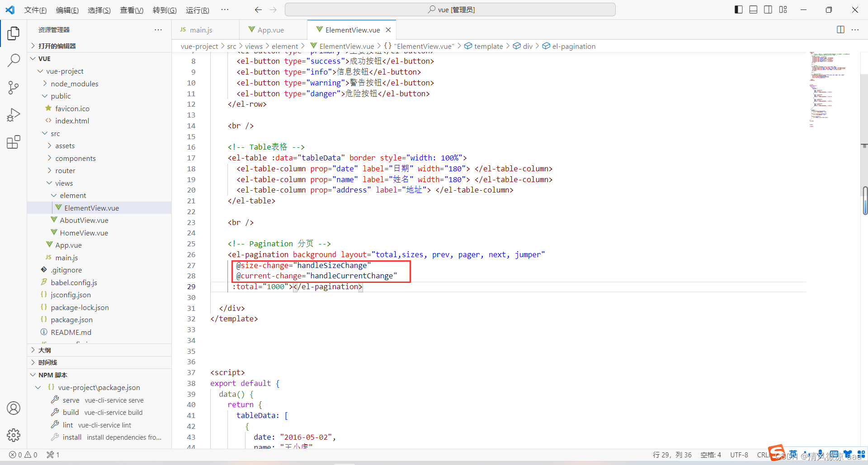Toggle bottom panel visibility
868x465 pixels.
(x=753, y=9)
